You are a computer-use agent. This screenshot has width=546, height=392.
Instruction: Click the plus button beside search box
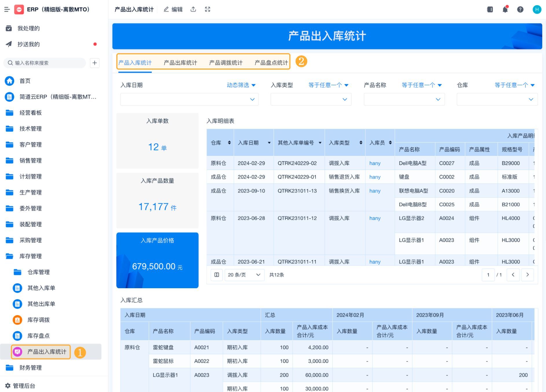[95, 63]
